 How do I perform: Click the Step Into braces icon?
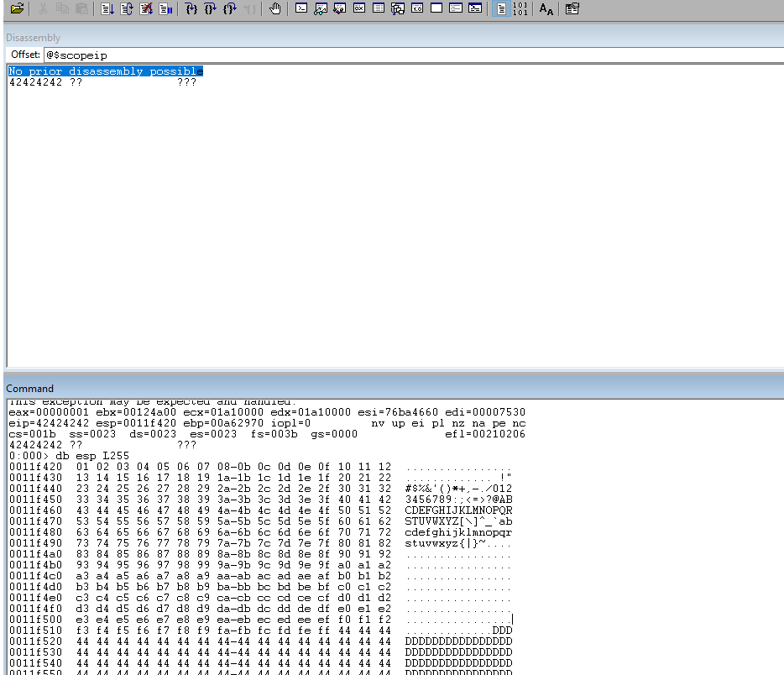coord(191,9)
